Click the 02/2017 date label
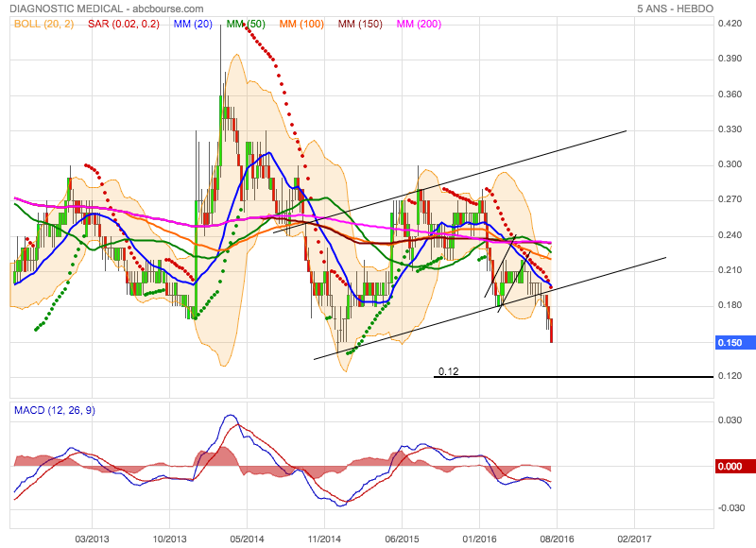The height and width of the screenshot is (548, 756). coord(634,539)
